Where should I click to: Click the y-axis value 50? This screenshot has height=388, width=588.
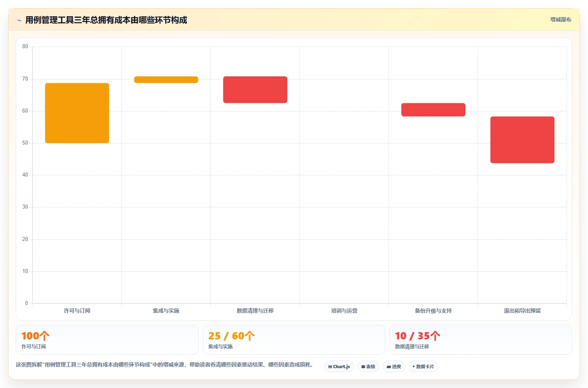(25, 143)
